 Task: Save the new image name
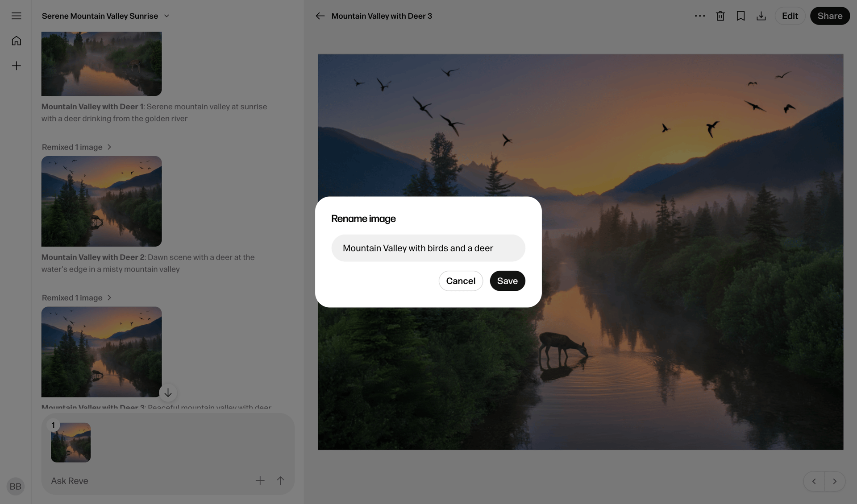(x=507, y=281)
